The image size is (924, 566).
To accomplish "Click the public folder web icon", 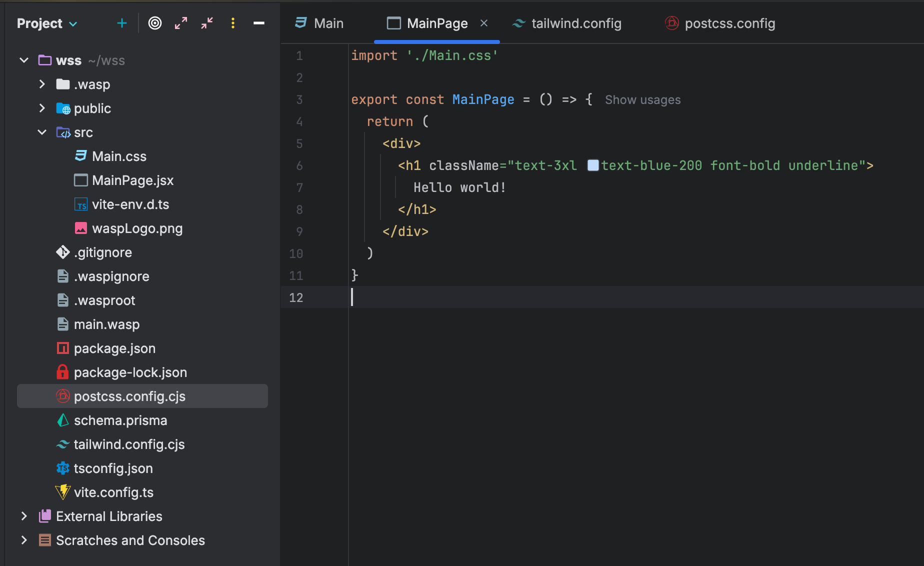I will [x=63, y=108].
